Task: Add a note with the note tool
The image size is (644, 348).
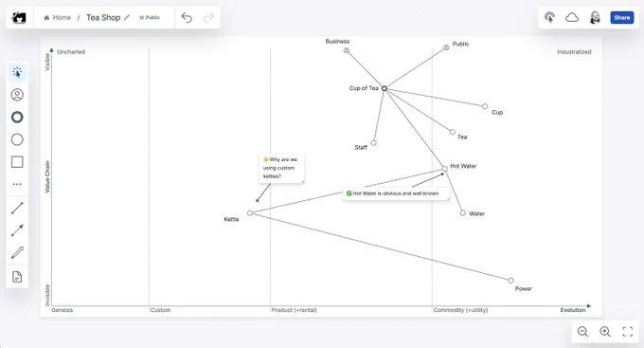Action: coord(17,277)
